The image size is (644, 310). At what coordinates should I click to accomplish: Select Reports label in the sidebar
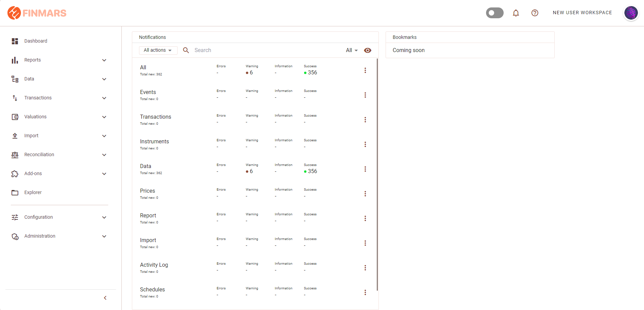32,60
